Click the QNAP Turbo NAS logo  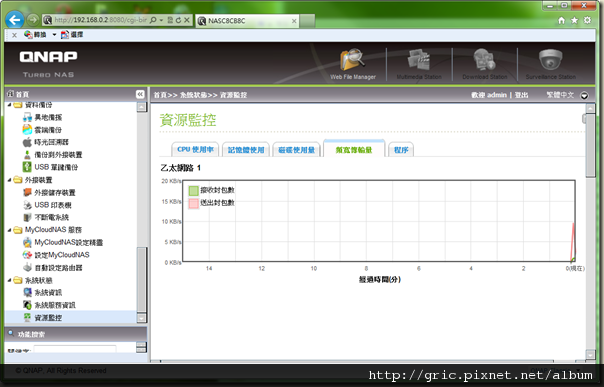pos(48,64)
